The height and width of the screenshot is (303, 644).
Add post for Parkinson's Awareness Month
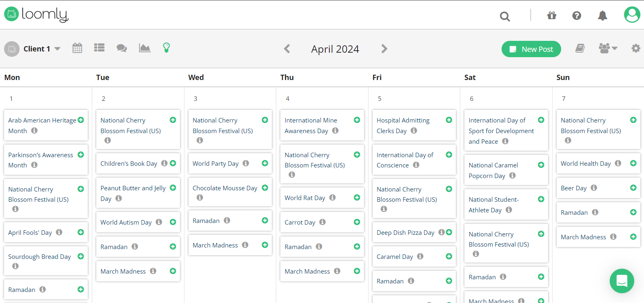click(x=81, y=155)
